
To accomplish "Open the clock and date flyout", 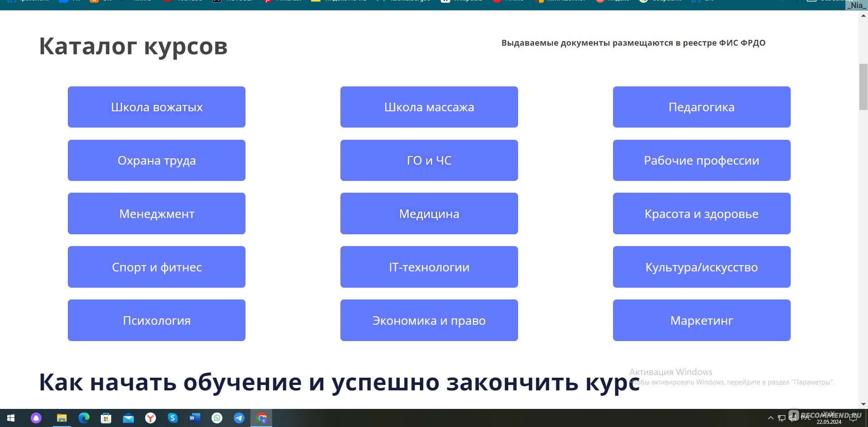I will (x=829, y=418).
